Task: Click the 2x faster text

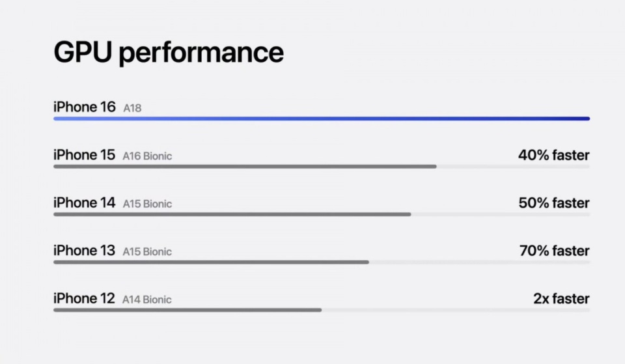Action: point(561,299)
